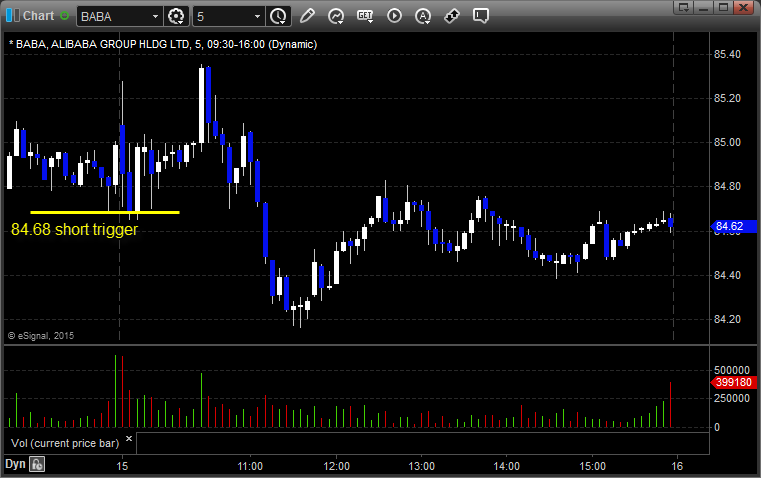
Task: Click the GET toolbar button
Action: [365, 16]
